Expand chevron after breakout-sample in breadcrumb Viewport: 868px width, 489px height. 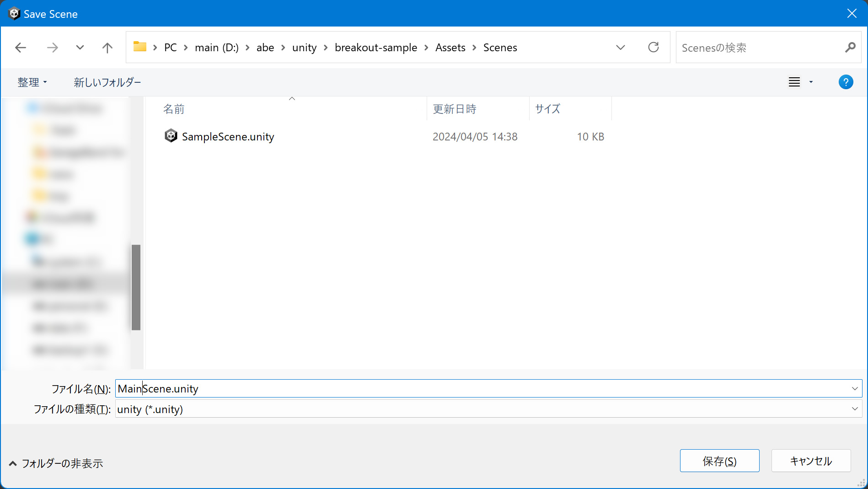click(x=426, y=48)
